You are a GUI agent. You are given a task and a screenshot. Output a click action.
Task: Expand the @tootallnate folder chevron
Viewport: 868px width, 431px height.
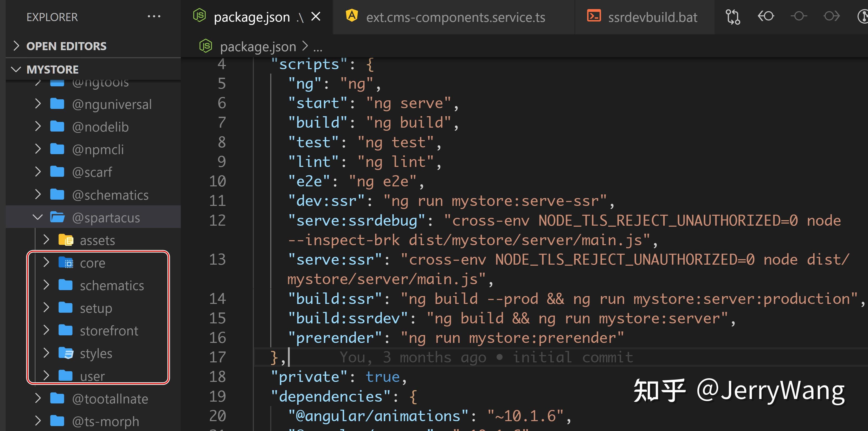[x=38, y=398]
